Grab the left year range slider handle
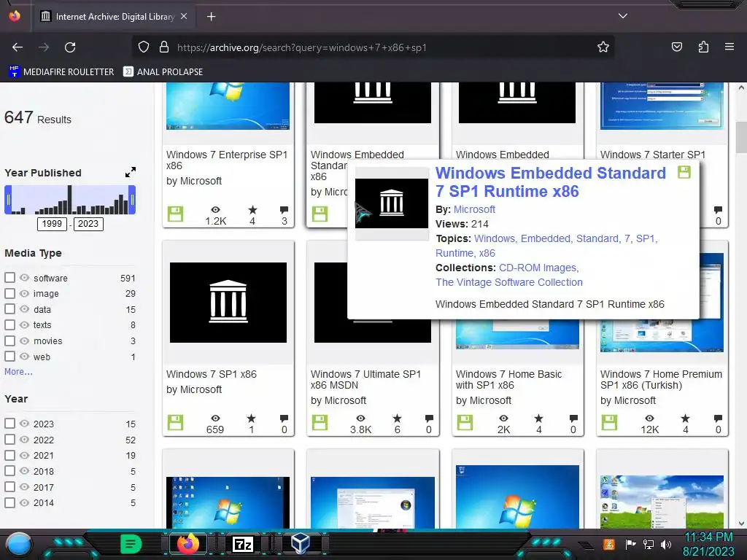 [7, 200]
